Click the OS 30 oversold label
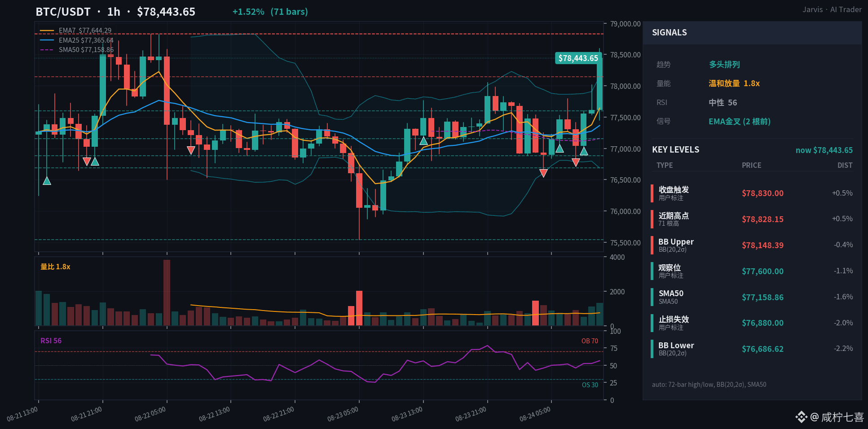The image size is (868, 429). pyautogui.click(x=590, y=385)
